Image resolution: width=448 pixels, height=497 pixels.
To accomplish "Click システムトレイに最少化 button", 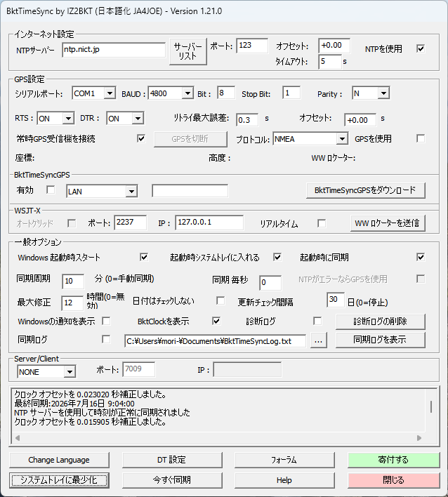I will [x=59, y=480].
